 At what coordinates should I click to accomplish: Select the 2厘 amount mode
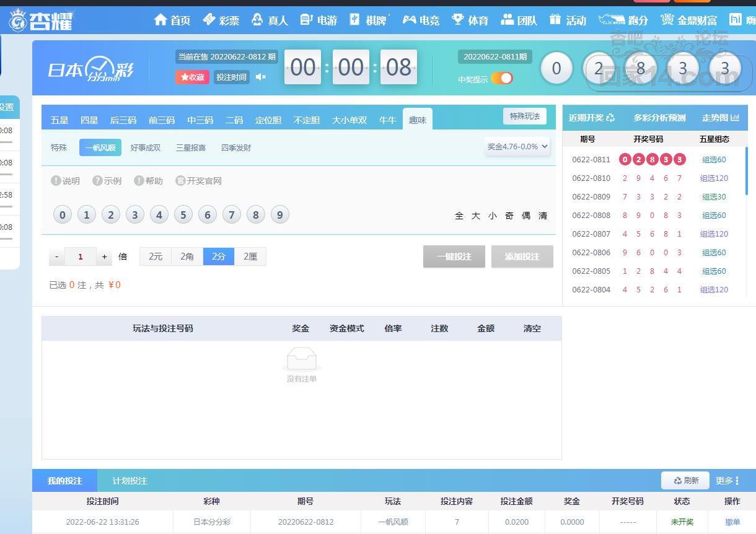pos(250,256)
